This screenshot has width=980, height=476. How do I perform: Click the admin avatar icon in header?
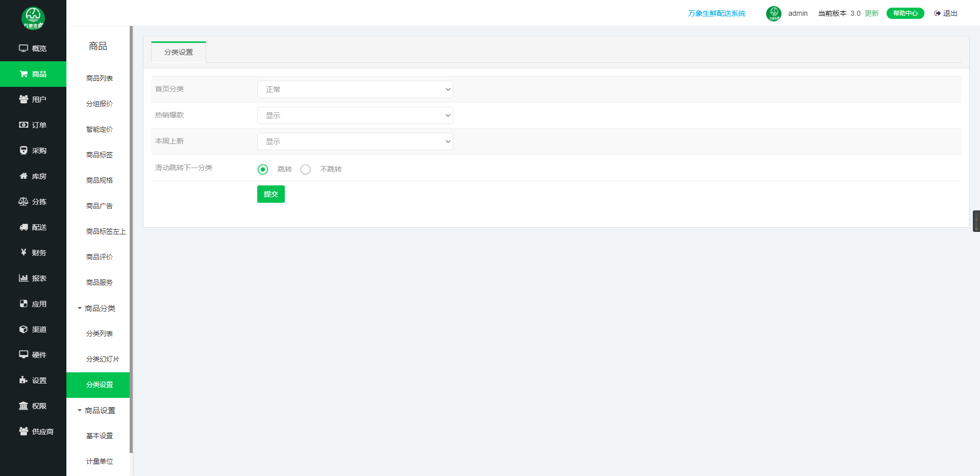pyautogui.click(x=774, y=13)
